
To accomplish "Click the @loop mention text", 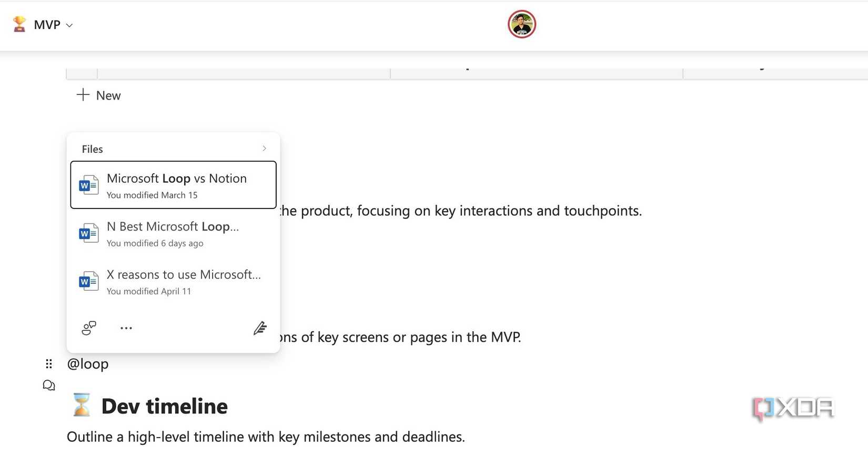I will [x=88, y=364].
